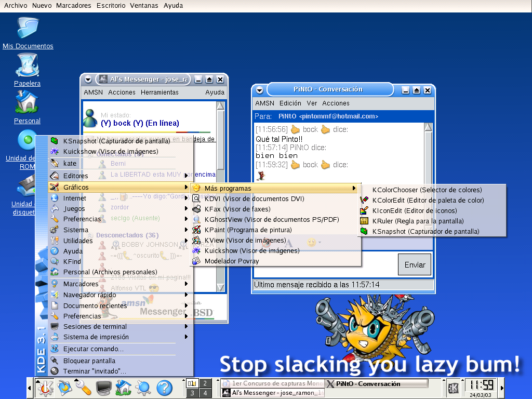Open KGhostView PS/PDF viewer
Viewport: 532px width, 399px height.
(275, 220)
